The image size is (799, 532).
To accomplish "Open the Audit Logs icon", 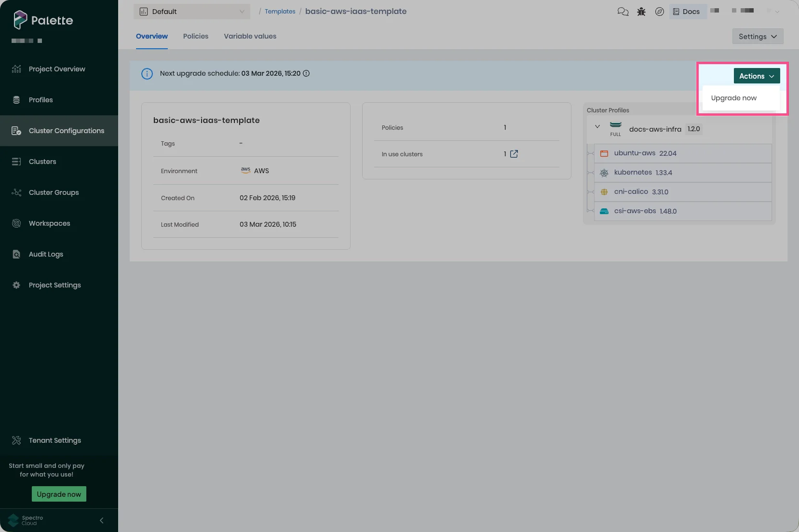I will [x=16, y=254].
